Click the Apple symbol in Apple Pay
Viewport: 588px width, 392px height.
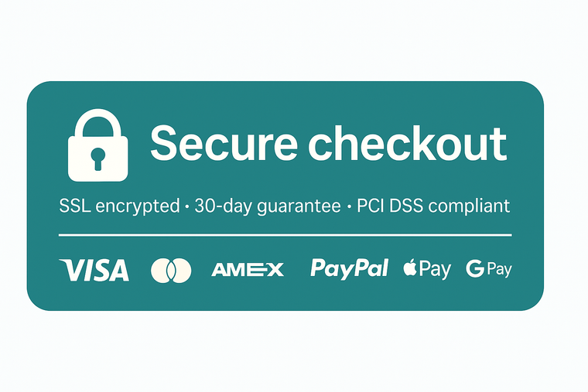(410, 268)
